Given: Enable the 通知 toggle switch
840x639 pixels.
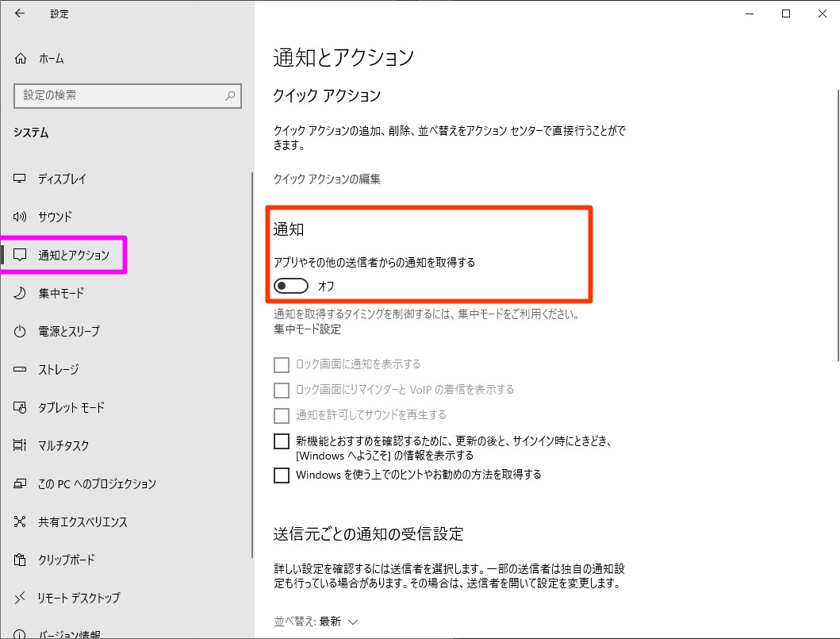Looking at the screenshot, I should 290,286.
